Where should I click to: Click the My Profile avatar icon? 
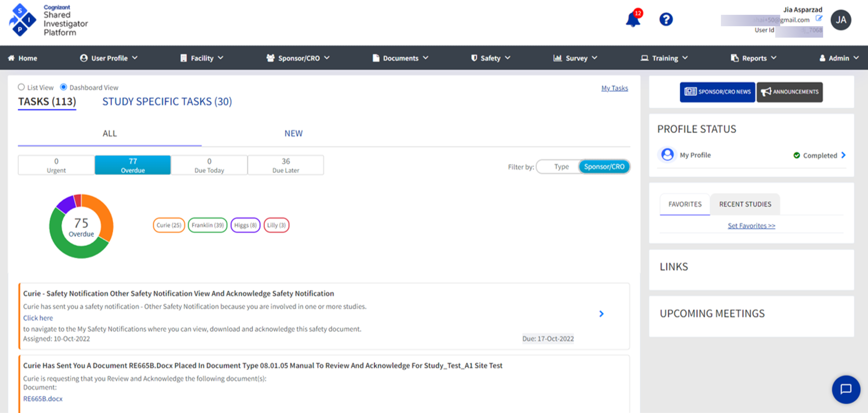coord(667,155)
